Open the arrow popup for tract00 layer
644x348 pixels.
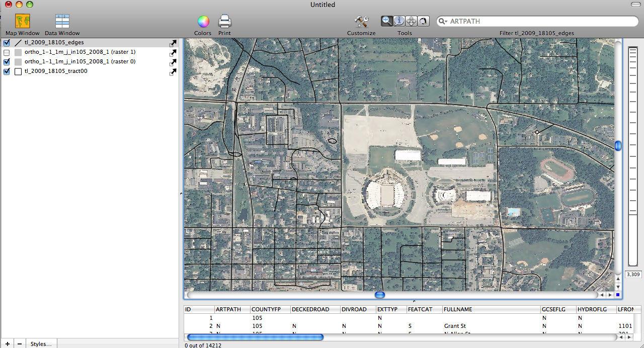tap(173, 72)
